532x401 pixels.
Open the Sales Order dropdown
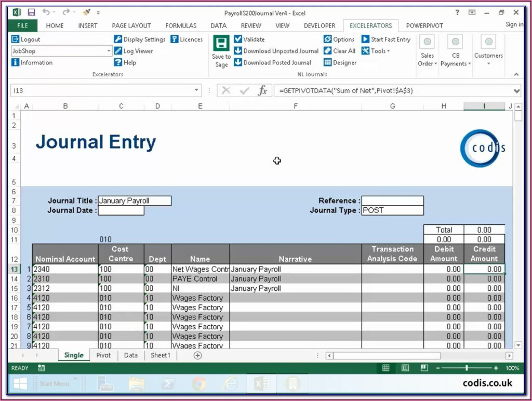[427, 50]
